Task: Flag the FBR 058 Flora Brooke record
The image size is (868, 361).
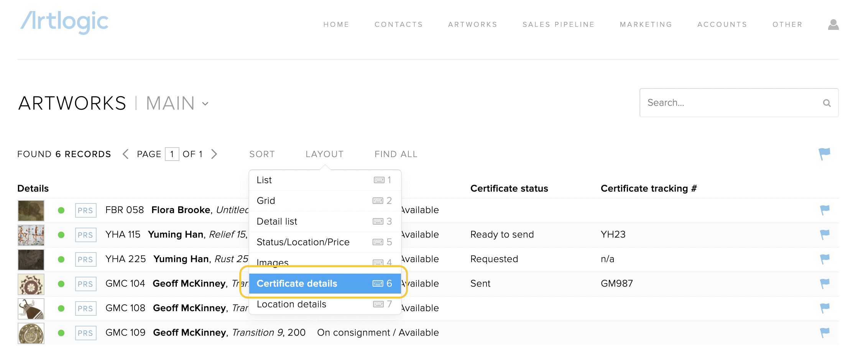Action: coord(824,210)
